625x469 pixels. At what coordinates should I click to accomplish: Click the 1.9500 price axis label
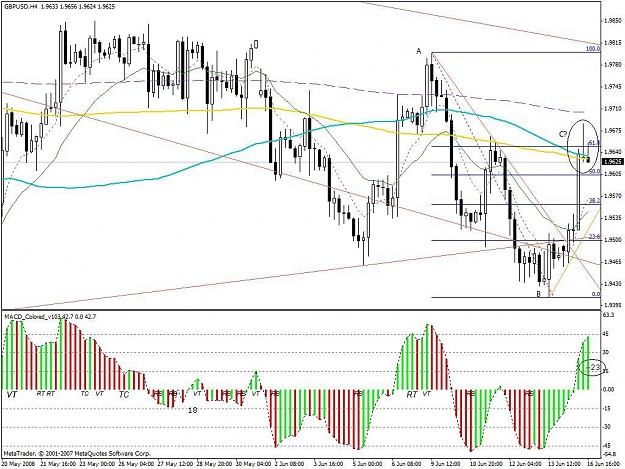click(613, 240)
